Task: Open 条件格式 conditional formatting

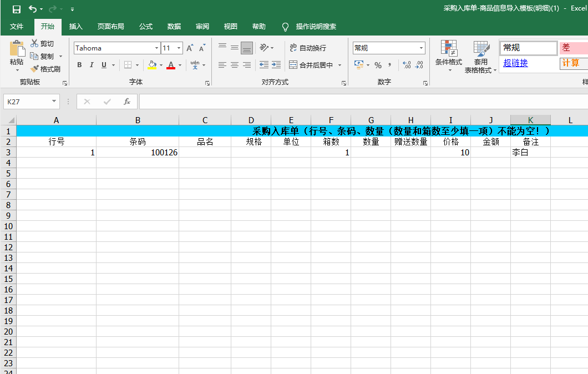Action: pyautogui.click(x=449, y=55)
